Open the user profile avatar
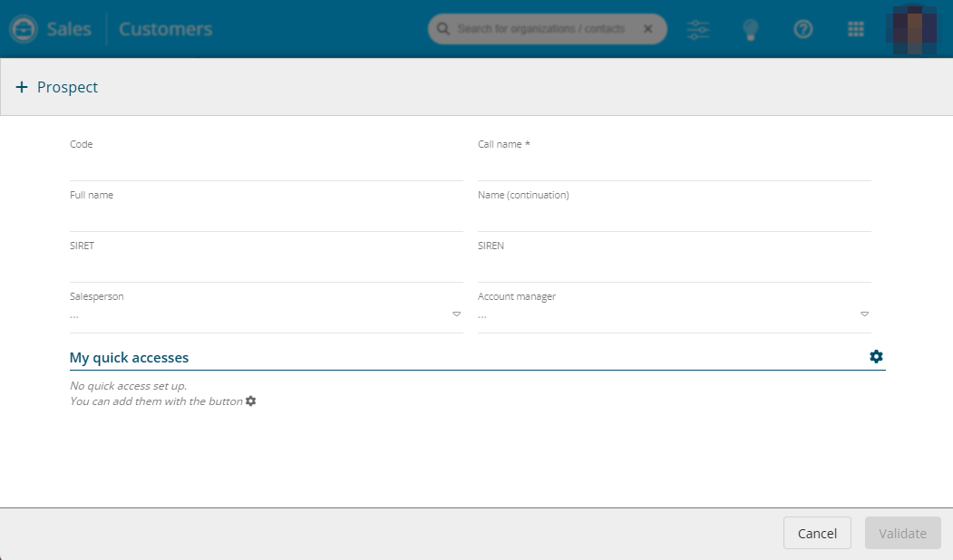 tap(916, 29)
